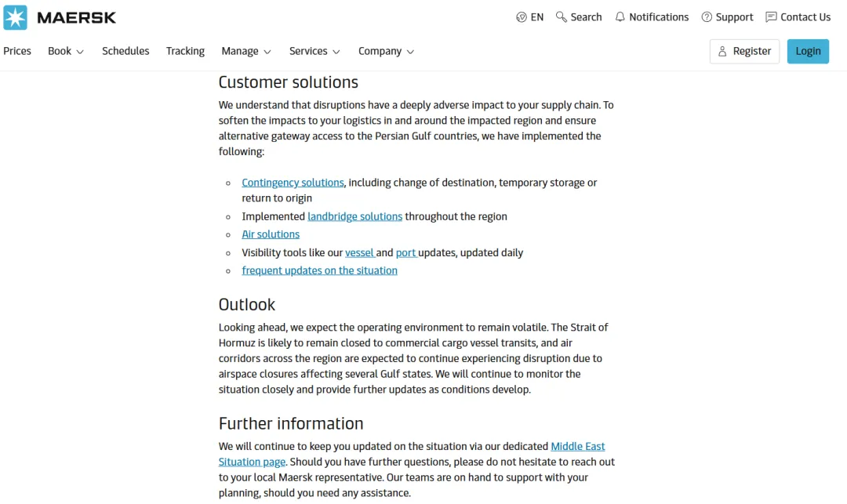Visit the Middle East Situation page link
The image size is (847, 504).
578,446
